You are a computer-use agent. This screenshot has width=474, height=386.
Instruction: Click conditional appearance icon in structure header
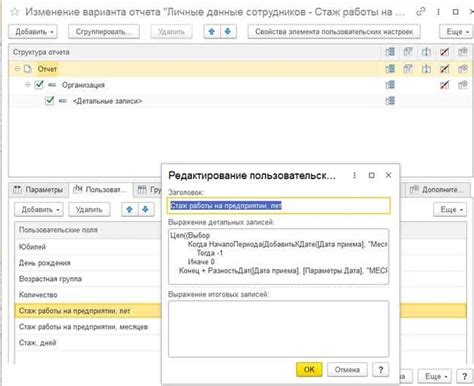444,52
